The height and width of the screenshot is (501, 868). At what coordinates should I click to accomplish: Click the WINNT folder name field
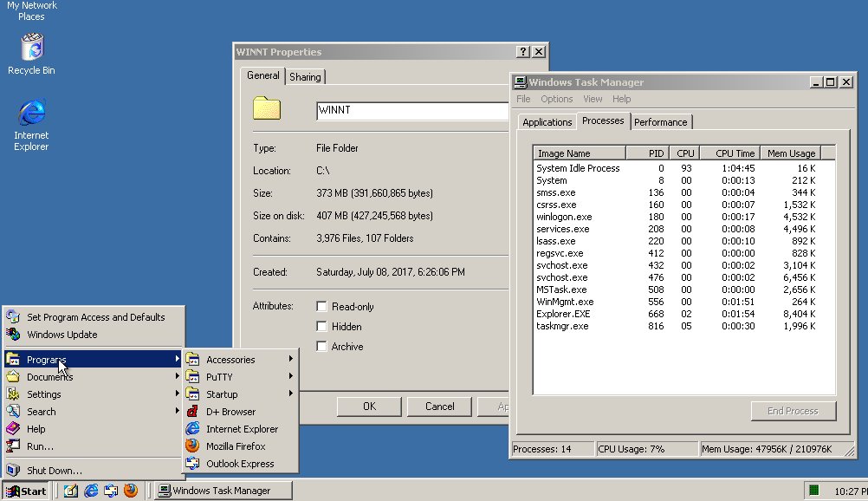pos(412,110)
